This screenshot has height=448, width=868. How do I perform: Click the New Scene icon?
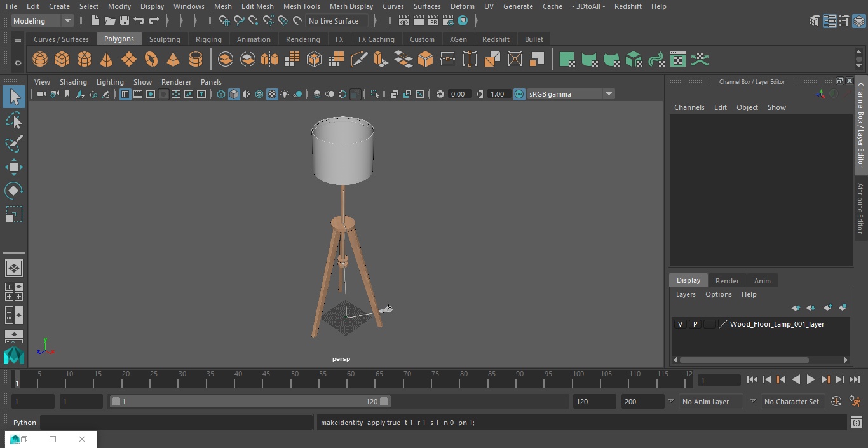(95, 21)
